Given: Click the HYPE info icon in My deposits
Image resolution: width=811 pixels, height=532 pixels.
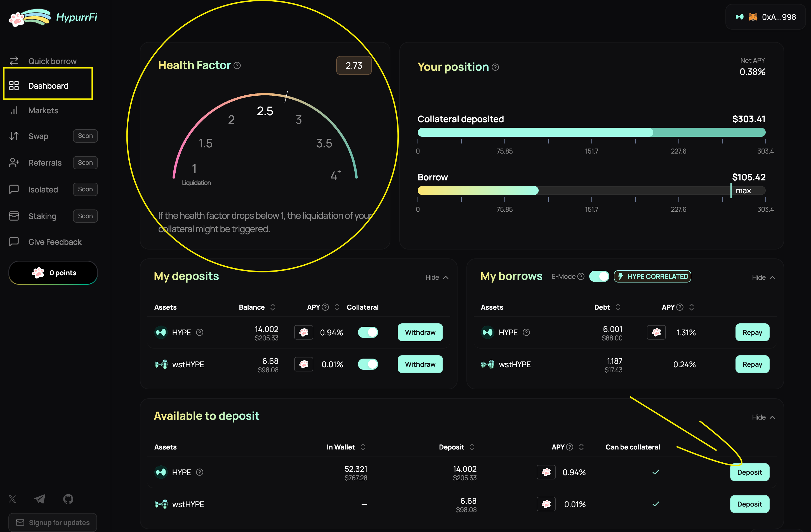Looking at the screenshot, I should (200, 332).
